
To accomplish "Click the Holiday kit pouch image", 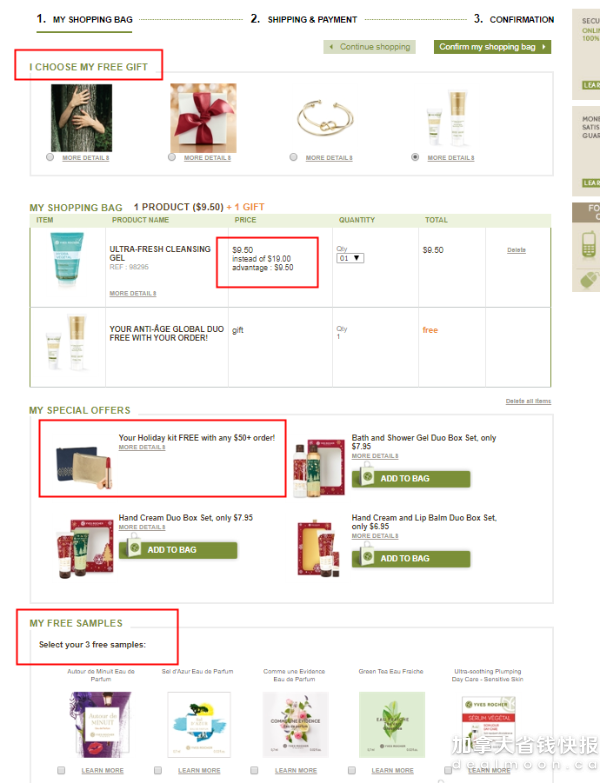I will [x=83, y=466].
